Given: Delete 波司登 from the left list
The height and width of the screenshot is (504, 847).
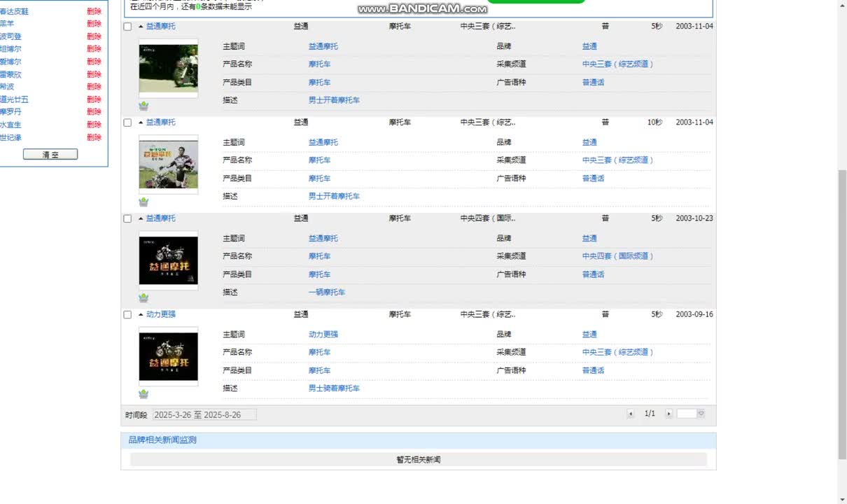Looking at the screenshot, I should 94,36.
